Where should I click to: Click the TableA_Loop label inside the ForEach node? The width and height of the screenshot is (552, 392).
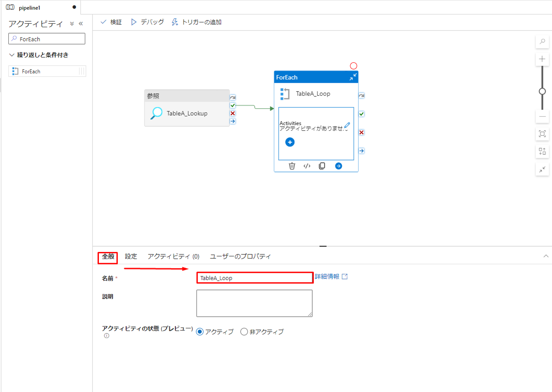(313, 94)
